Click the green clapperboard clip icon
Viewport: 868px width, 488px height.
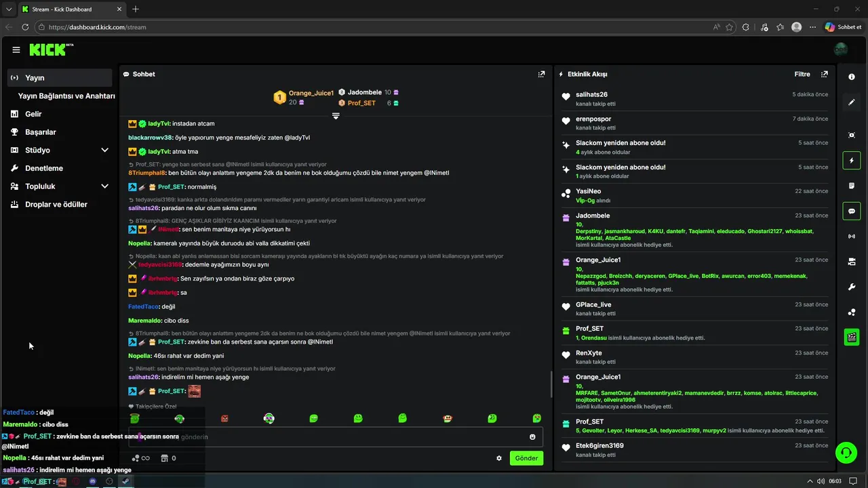(852, 337)
